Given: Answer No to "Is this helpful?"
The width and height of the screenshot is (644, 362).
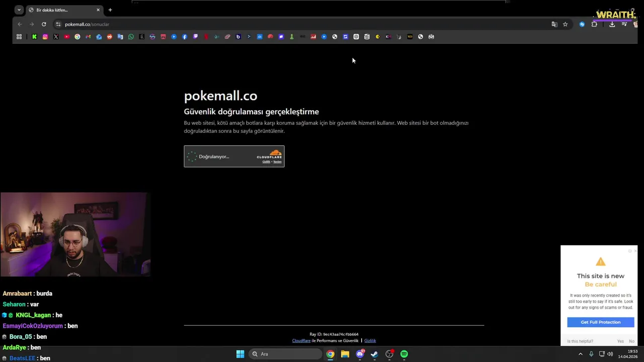Looking at the screenshot, I should point(631,341).
